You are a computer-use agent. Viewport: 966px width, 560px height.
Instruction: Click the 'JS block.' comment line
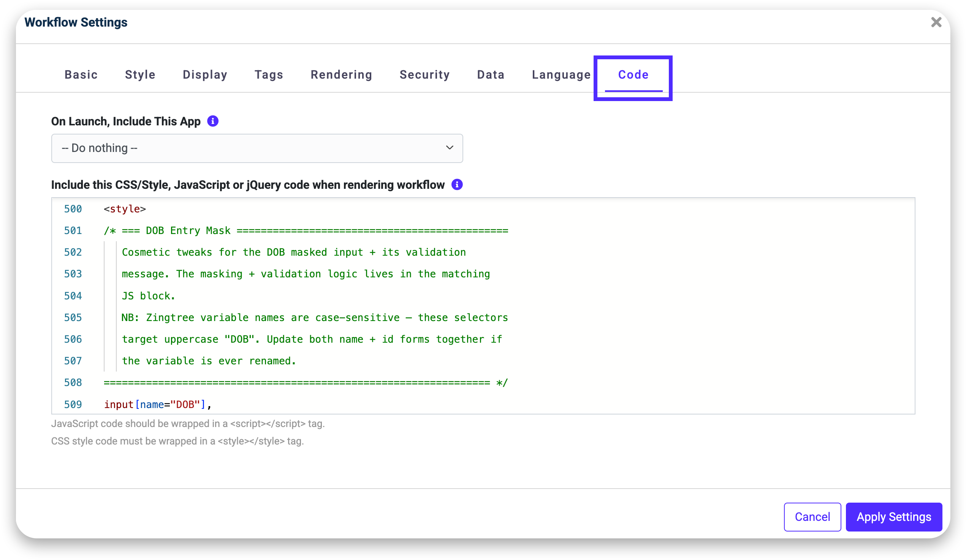click(148, 296)
